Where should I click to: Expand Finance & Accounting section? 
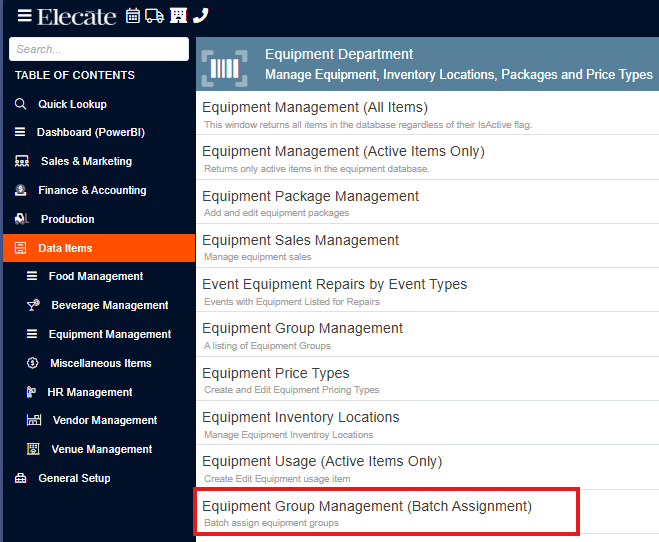point(99,190)
